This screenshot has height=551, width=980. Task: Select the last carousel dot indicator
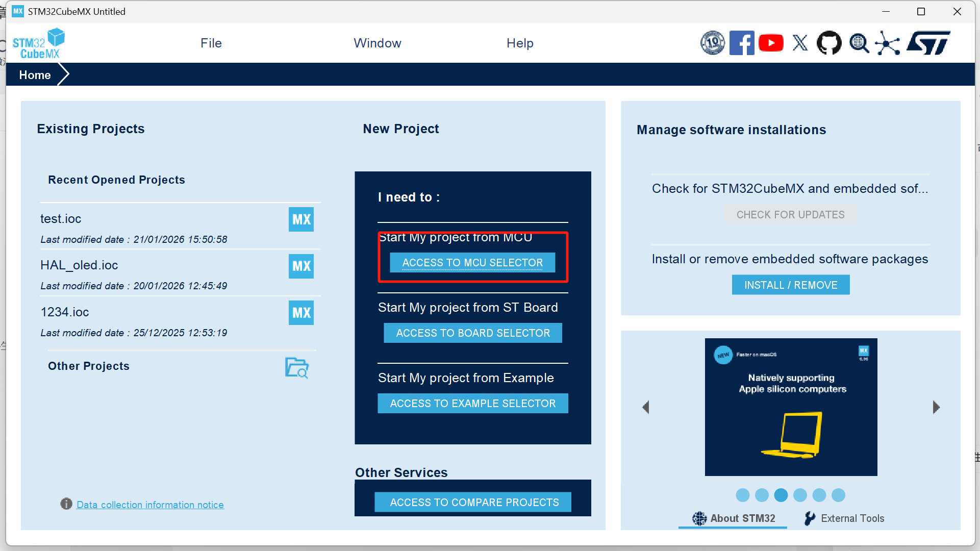click(x=838, y=495)
